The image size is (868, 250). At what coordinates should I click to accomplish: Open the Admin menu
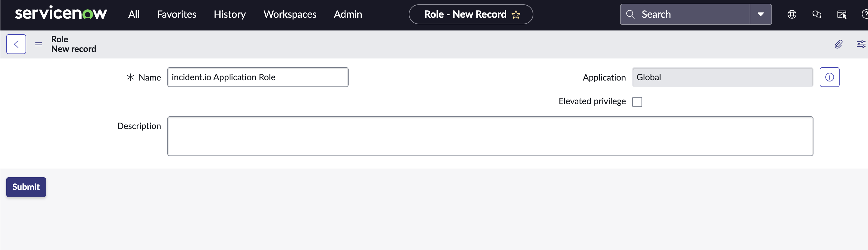click(348, 15)
